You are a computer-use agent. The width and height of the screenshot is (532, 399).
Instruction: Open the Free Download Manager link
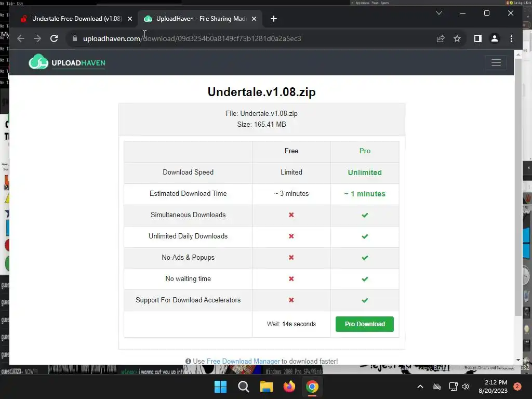click(243, 362)
